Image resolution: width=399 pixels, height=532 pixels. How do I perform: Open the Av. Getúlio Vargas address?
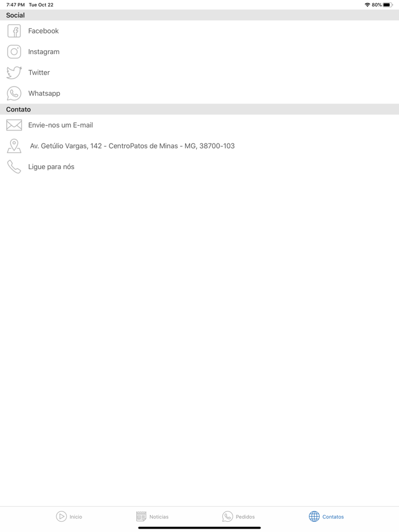pyautogui.click(x=199, y=146)
